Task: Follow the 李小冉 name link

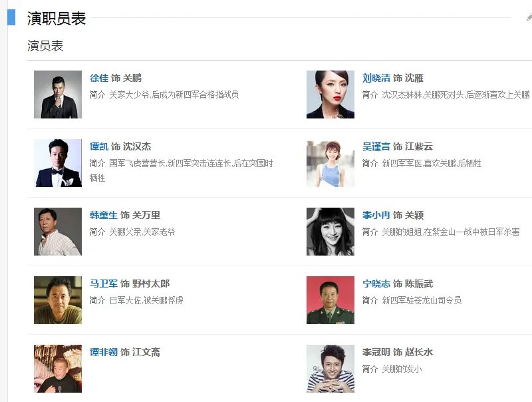Action: click(x=376, y=215)
